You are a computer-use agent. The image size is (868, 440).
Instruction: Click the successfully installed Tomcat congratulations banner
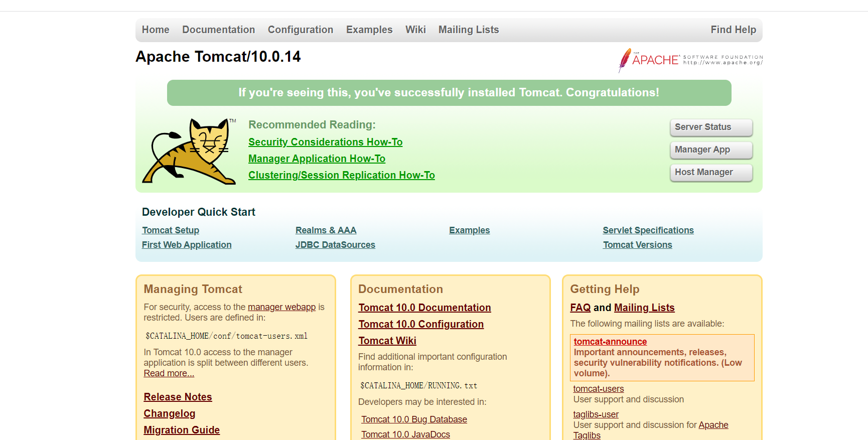pyautogui.click(x=449, y=93)
